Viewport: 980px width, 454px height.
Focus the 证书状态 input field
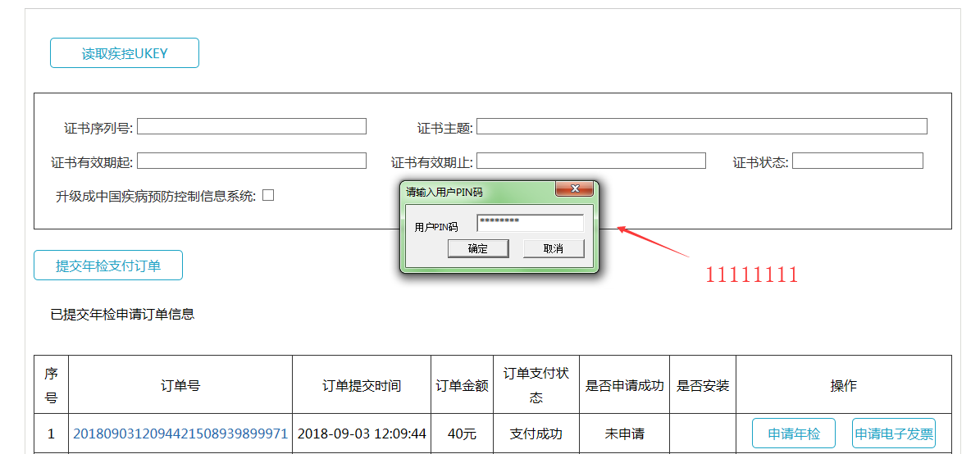[x=857, y=161]
